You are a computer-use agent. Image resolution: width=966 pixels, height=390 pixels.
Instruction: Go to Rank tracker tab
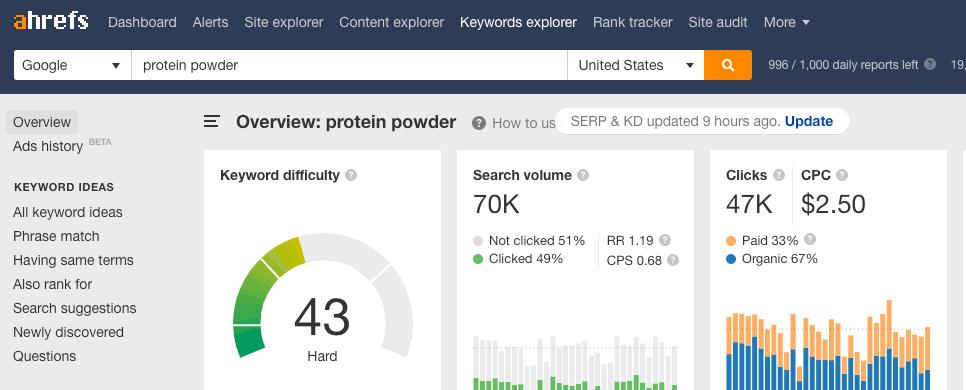[633, 22]
